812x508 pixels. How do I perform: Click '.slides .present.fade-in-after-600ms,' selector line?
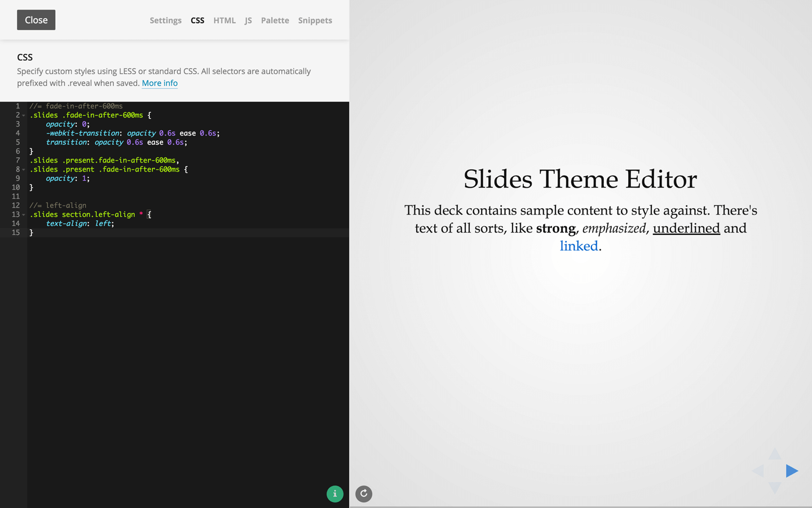point(104,160)
